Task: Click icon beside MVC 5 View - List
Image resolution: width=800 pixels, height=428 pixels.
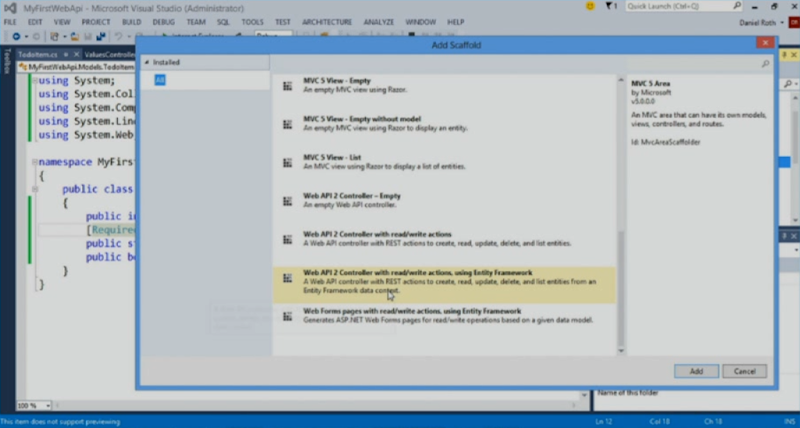Action: [288, 163]
